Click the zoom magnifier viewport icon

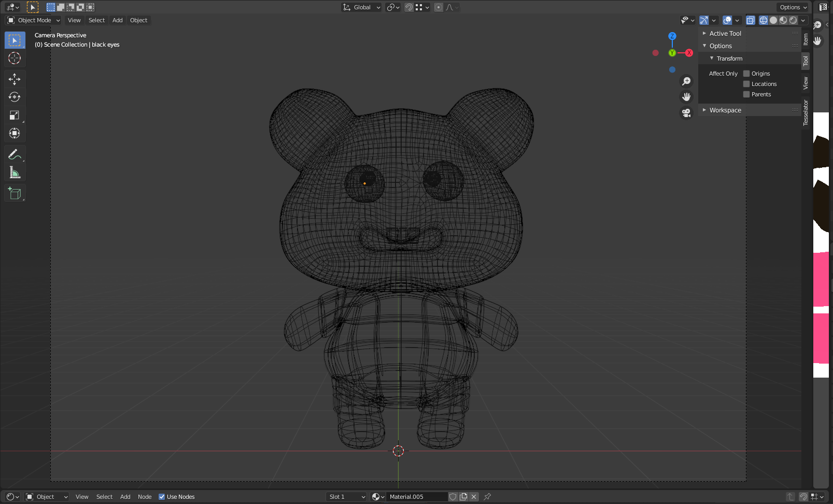tap(686, 81)
